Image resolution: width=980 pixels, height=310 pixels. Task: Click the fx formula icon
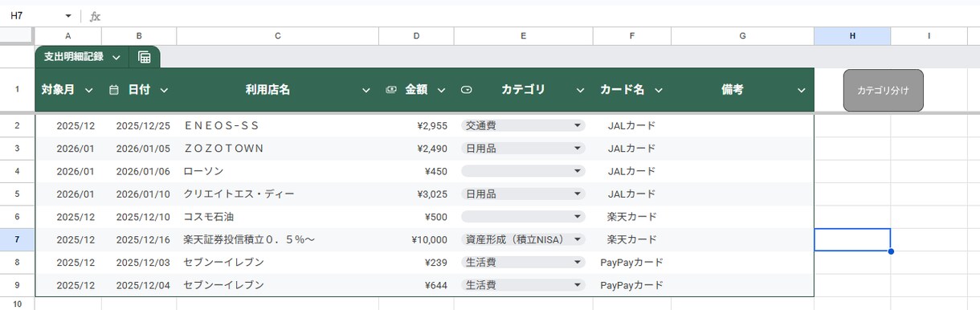point(95,16)
